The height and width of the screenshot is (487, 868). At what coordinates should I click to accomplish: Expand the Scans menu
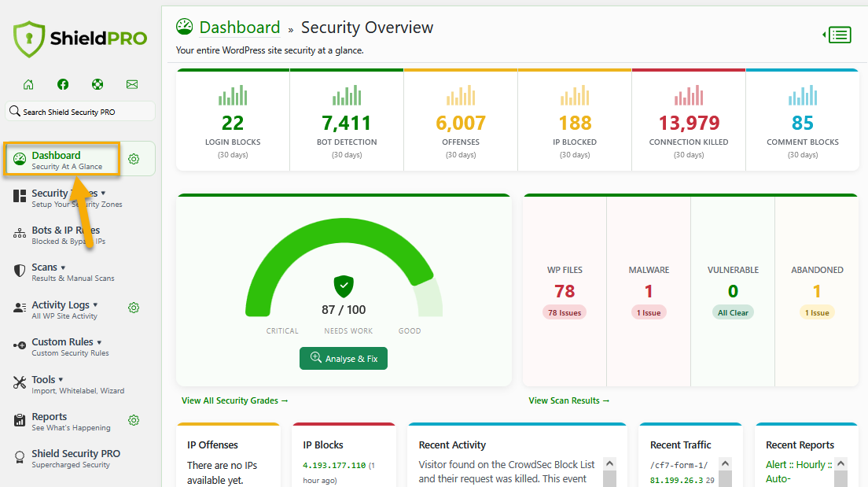(49, 267)
